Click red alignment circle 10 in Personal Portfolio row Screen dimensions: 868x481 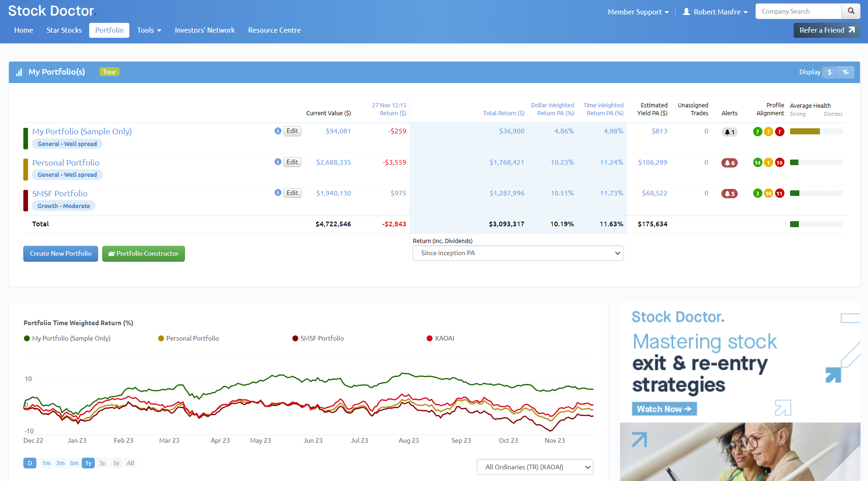click(779, 162)
